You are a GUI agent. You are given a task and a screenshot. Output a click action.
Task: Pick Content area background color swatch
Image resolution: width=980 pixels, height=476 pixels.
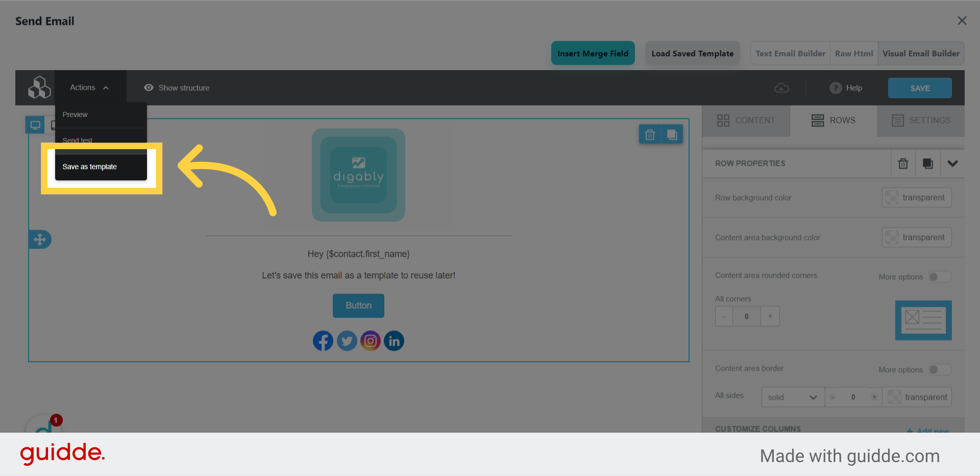tap(917, 237)
